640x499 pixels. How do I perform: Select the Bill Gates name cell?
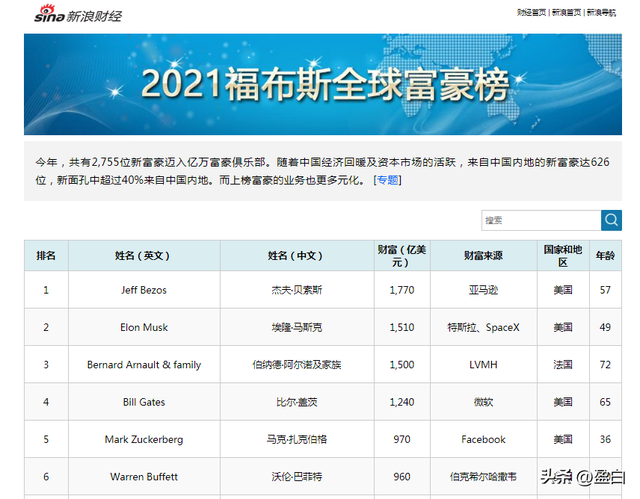click(144, 402)
